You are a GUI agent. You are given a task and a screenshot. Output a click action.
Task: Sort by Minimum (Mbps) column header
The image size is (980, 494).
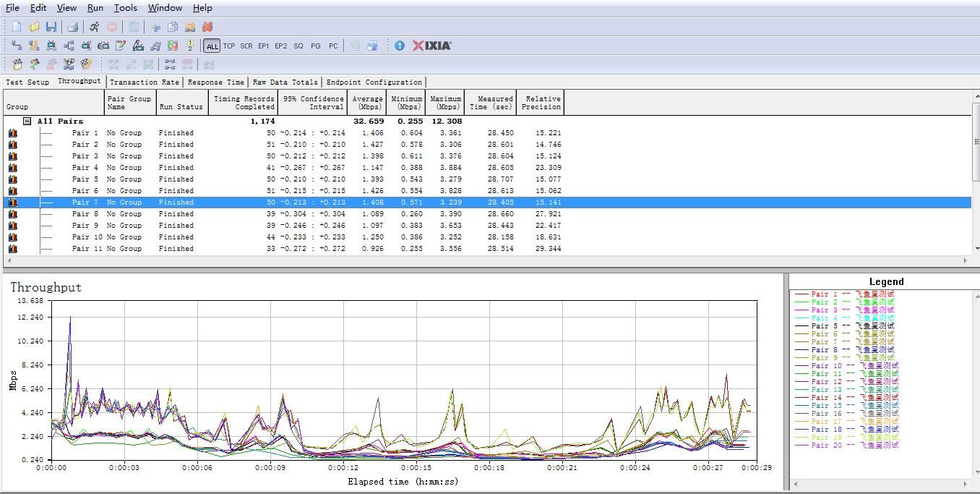[407, 103]
